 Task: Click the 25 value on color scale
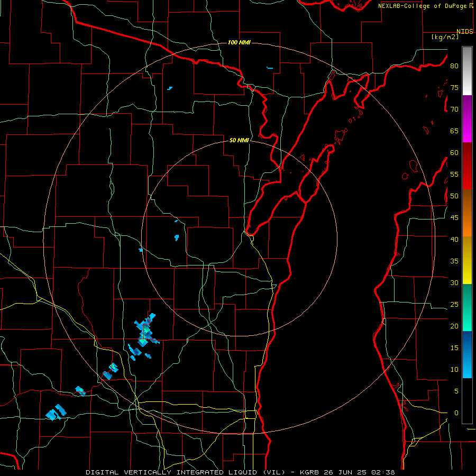point(454,305)
